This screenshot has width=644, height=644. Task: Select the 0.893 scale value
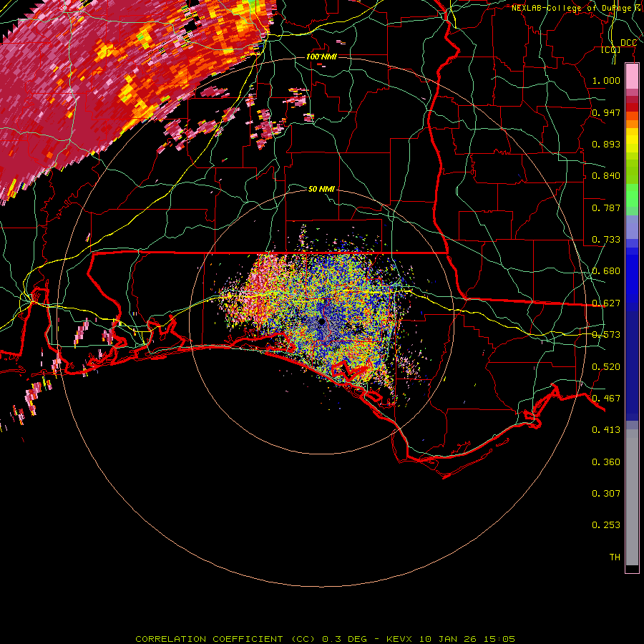(606, 144)
